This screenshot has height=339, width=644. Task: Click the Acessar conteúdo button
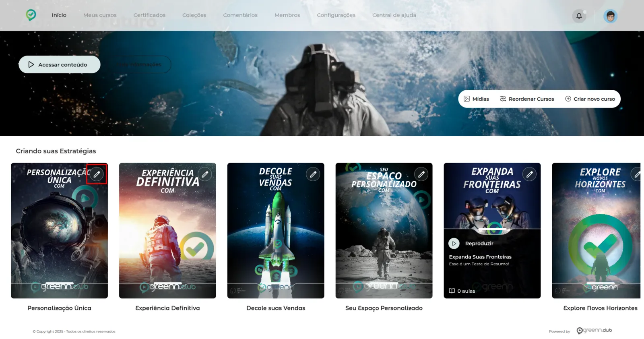click(60, 64)
